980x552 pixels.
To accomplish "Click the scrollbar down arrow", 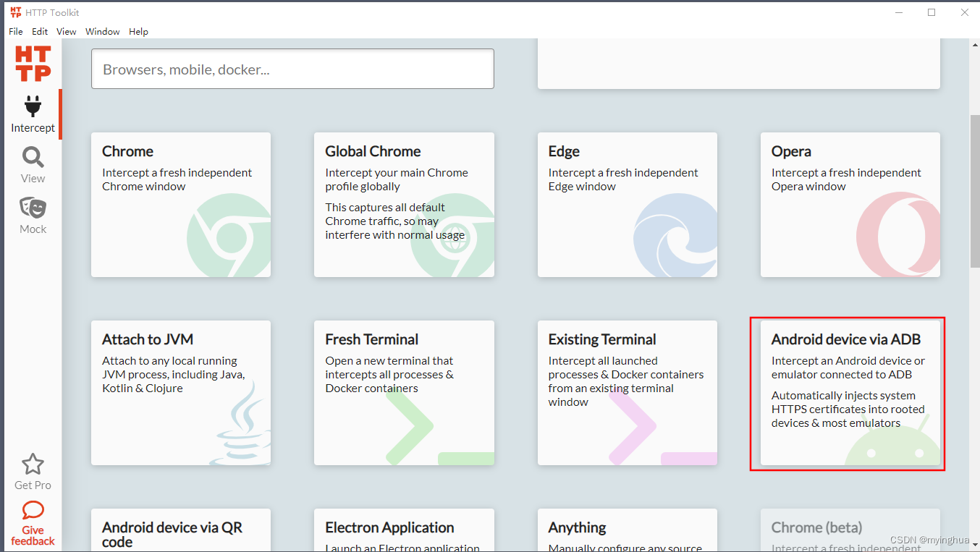I will 974,545.
